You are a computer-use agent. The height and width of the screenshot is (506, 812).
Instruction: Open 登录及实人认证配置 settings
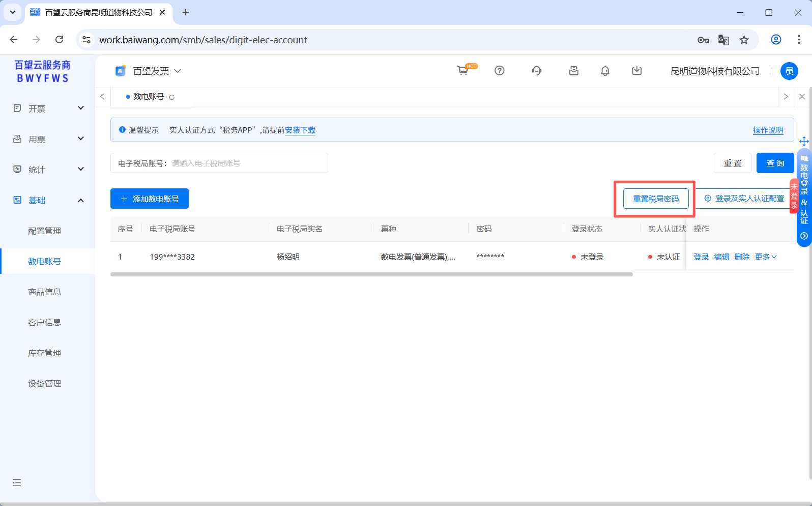tap(744, 199)
